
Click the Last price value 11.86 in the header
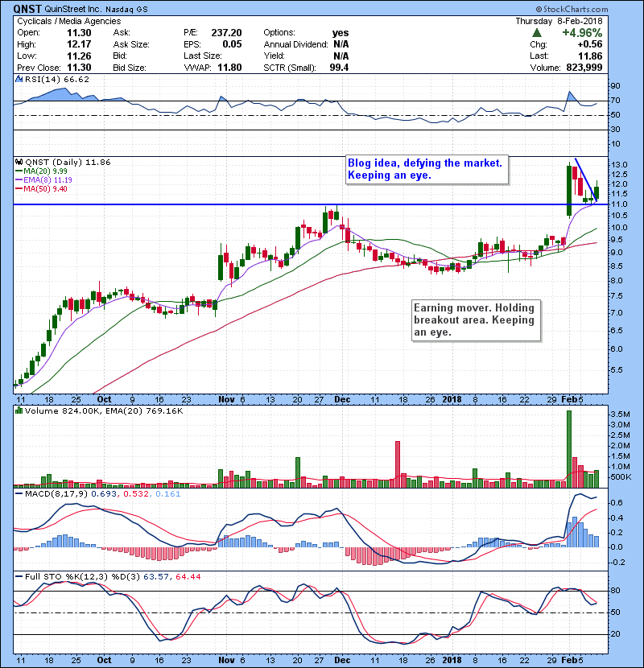(x=590, y=56)
